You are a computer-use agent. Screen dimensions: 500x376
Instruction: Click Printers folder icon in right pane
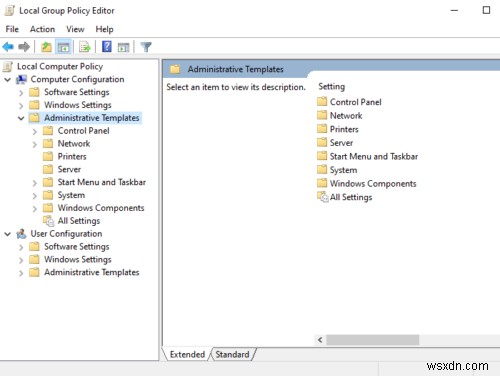coord(322,129)
